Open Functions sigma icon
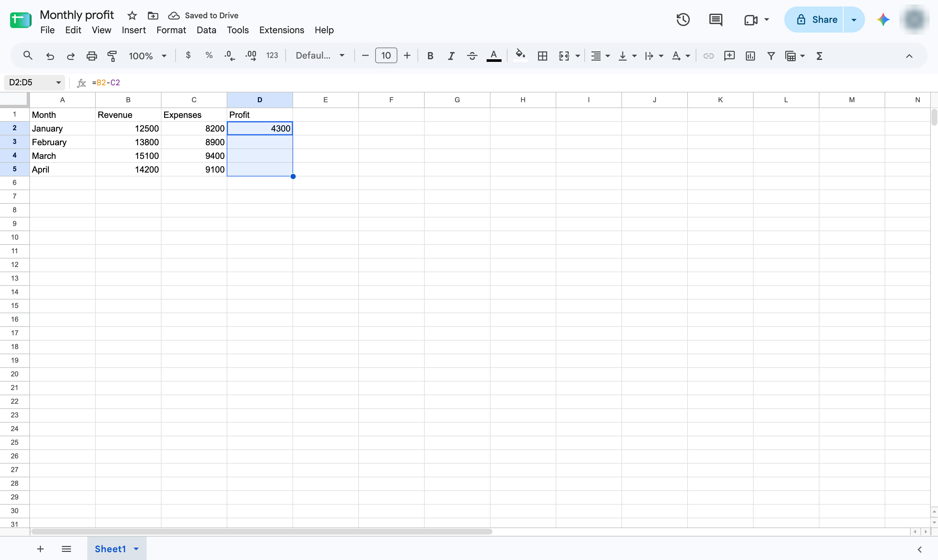The image size is (938, 560). click(x=819, y=56)
